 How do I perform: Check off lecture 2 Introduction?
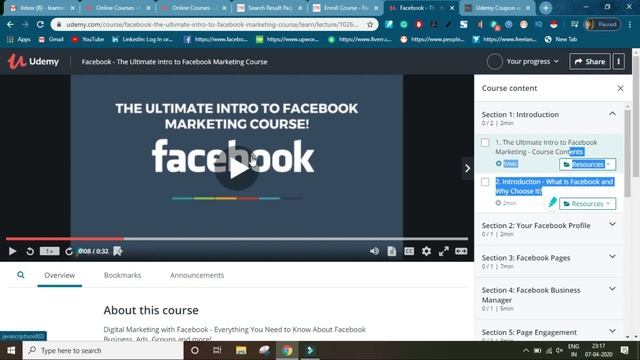(485, 182)
